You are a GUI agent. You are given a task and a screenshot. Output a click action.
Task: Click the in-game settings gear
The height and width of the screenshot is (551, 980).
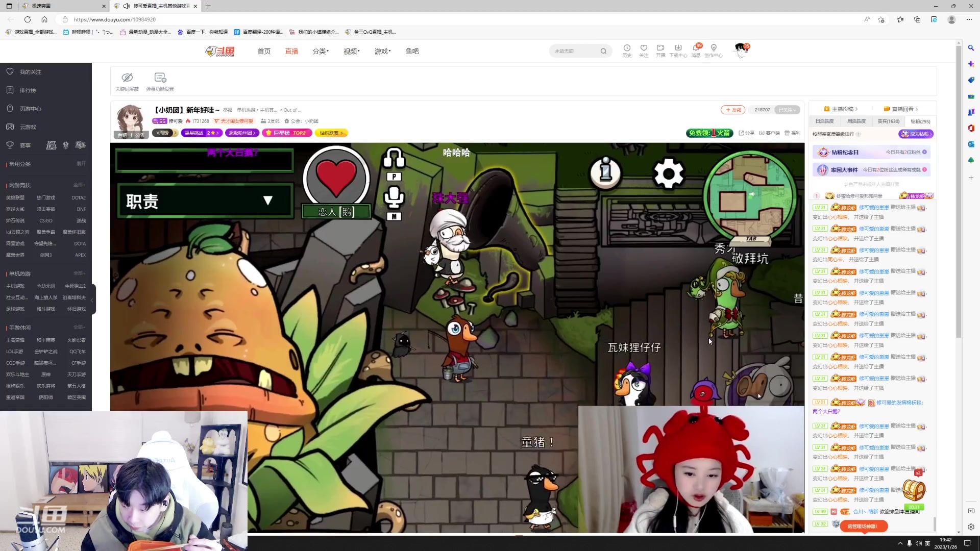tap(669, 173)
